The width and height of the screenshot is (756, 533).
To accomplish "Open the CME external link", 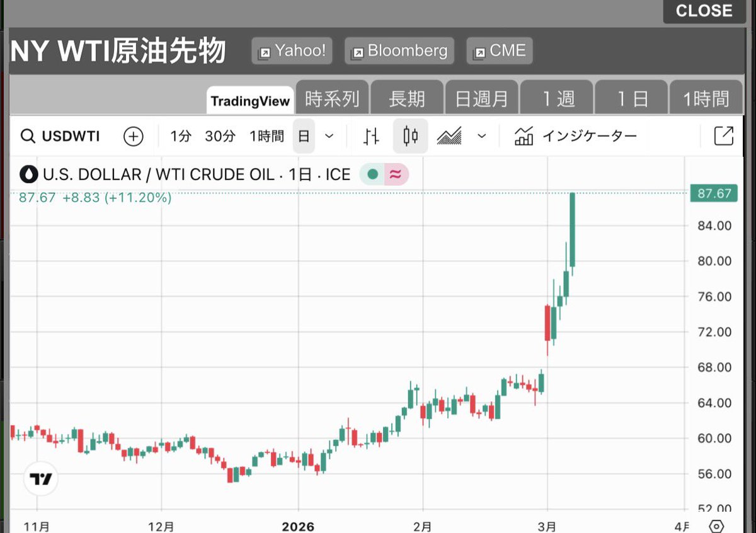I will 500,51.
